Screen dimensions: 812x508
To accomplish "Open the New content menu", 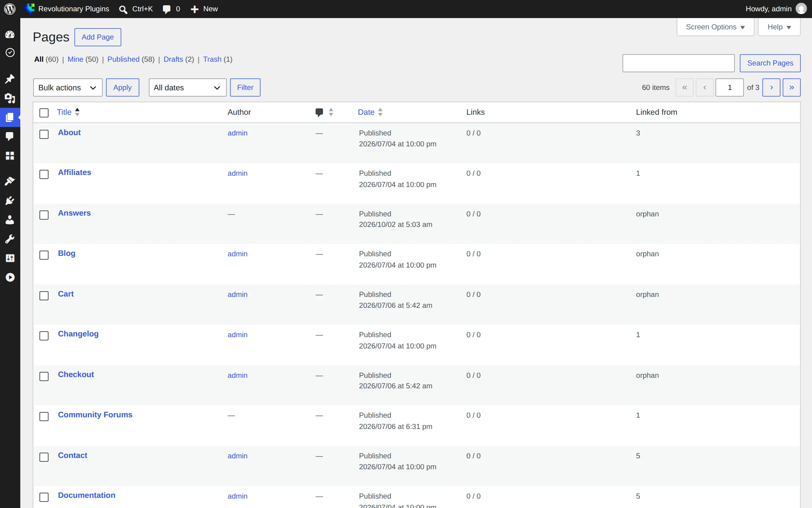I will [204, 9].
